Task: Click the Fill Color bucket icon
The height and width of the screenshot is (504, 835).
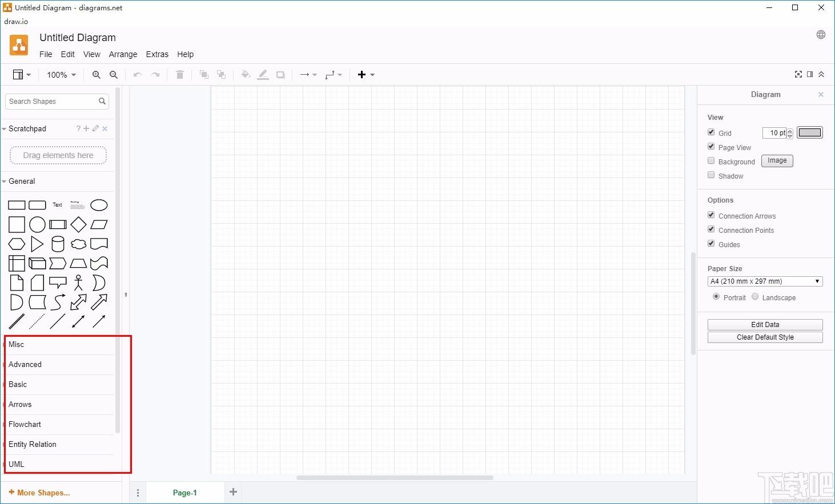Action: (246, 75)
